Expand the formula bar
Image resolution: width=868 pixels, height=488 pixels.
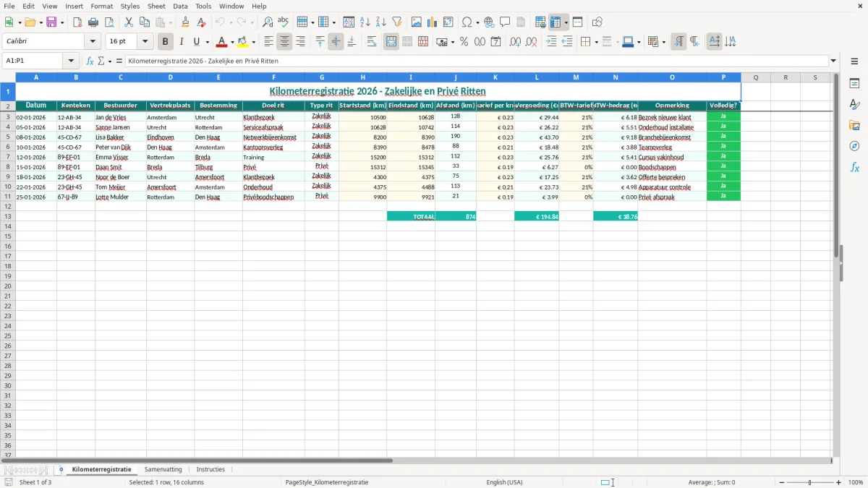pyautogui.click(x=833, y=61)
